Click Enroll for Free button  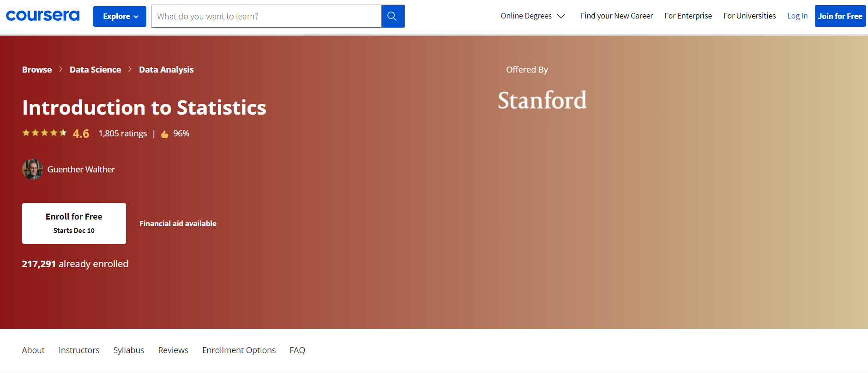(74, 223)
